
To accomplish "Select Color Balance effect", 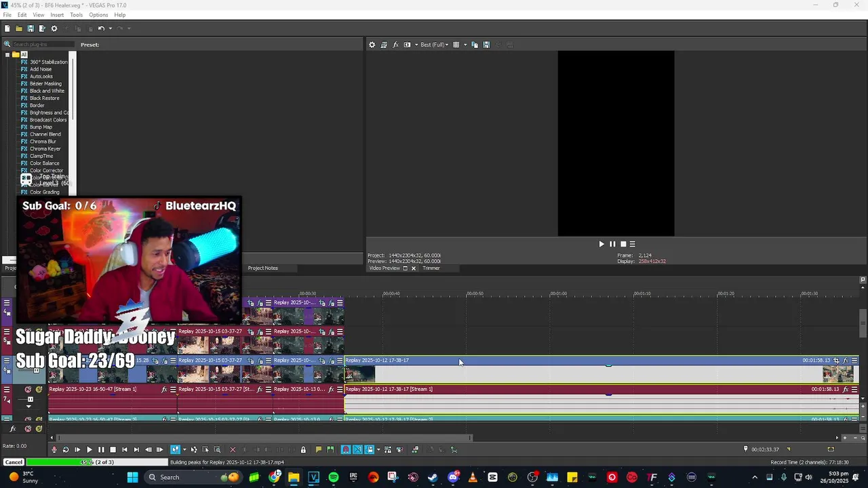I will [x=44, y=163].
